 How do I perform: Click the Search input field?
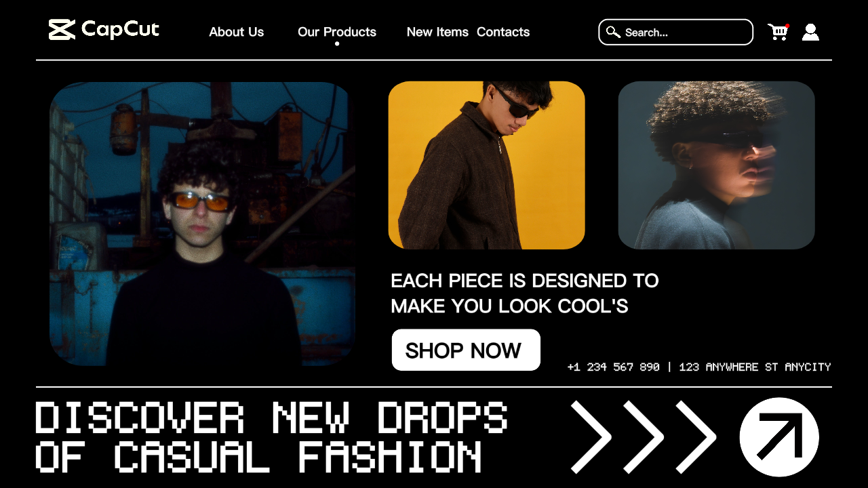[x=676, y=32]
